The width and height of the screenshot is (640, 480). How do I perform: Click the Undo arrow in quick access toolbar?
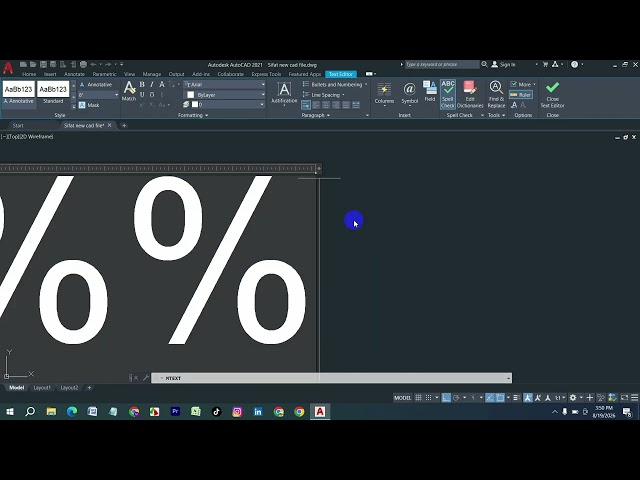pyautogui.click(x=93, y=64)
